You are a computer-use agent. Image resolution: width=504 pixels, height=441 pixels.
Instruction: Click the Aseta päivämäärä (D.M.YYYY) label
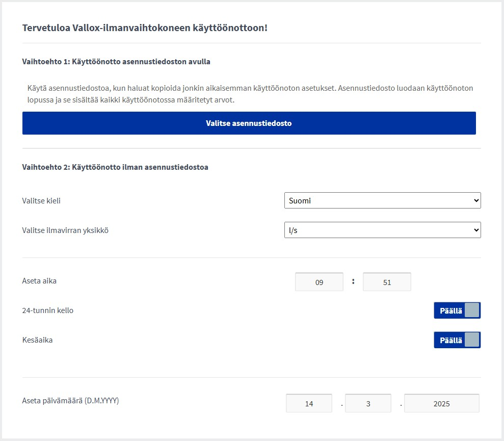(x=70, y=401)
